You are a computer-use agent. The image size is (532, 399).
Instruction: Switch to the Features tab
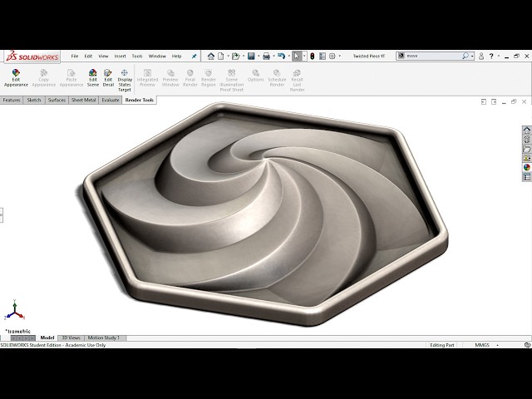[x=12, y=100]
